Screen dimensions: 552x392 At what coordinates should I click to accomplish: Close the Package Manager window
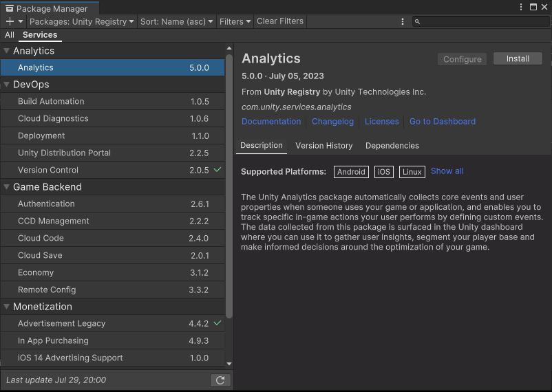[x=544, y=7]
